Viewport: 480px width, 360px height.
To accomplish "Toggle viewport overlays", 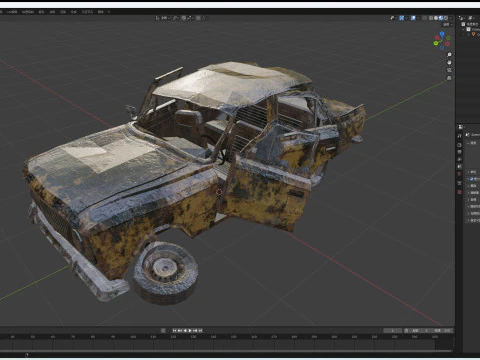I will 413,18.
